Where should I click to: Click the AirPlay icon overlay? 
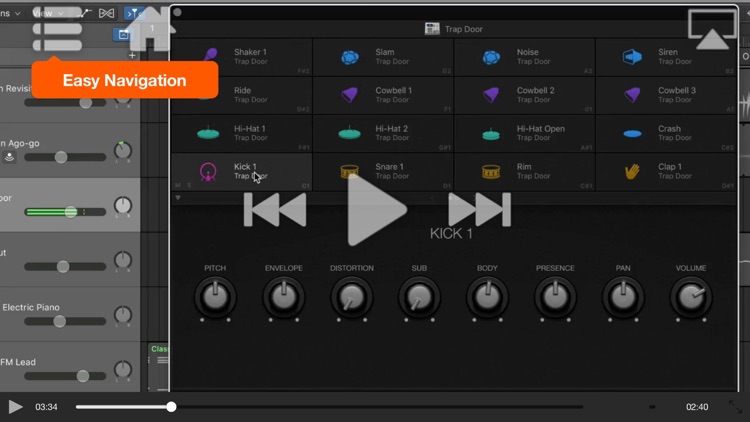712,30
